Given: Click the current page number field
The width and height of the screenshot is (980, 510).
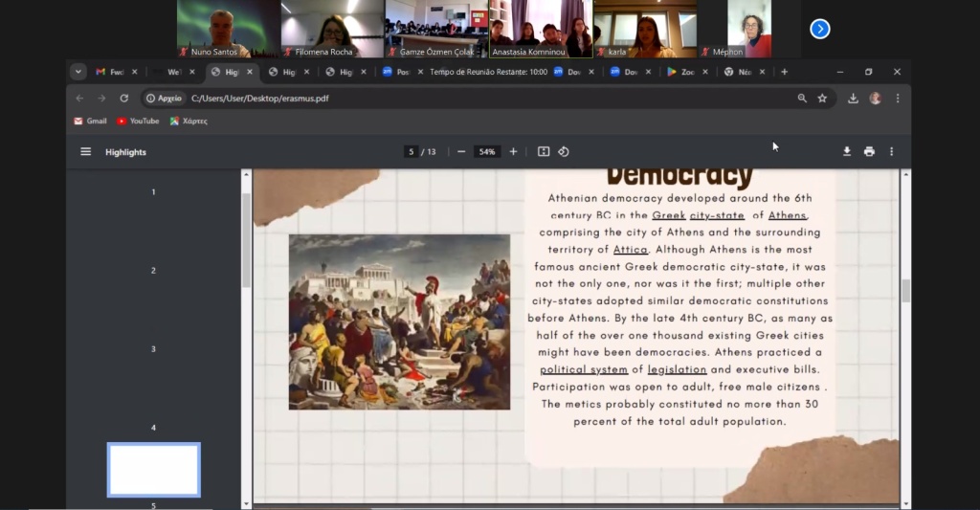Looking at the screenshot, I should tap(411, 151).
